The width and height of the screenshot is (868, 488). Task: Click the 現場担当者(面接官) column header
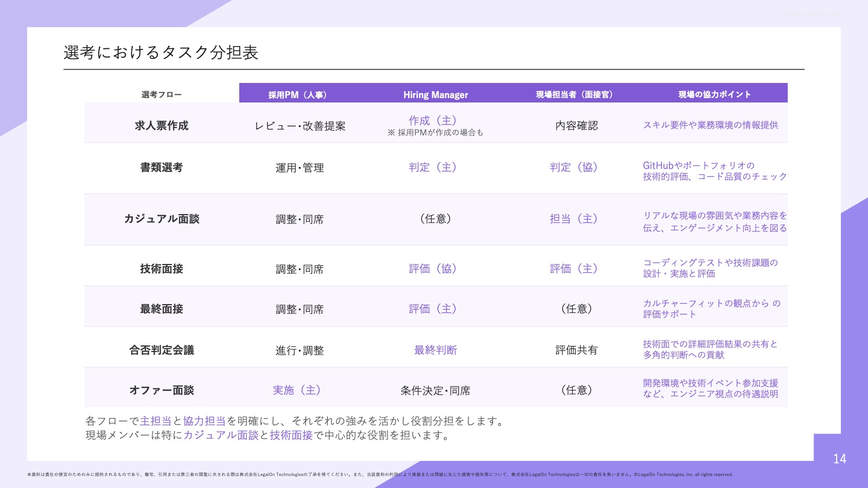click(575, 95)
